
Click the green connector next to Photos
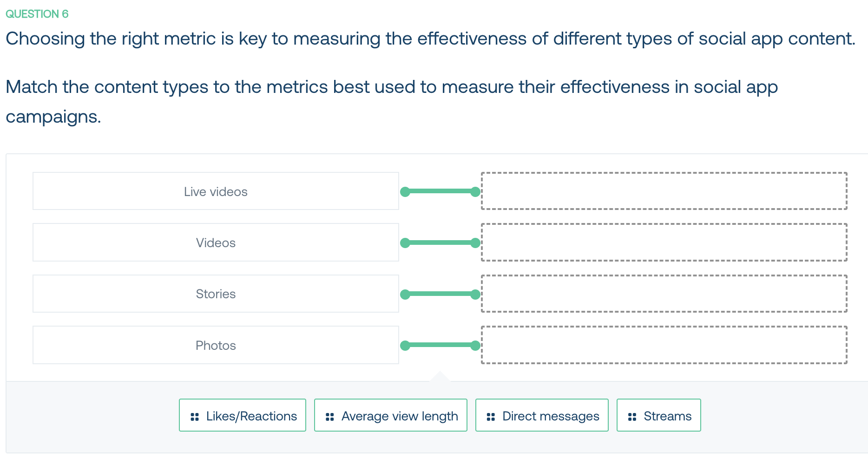[x=440, y=345]
